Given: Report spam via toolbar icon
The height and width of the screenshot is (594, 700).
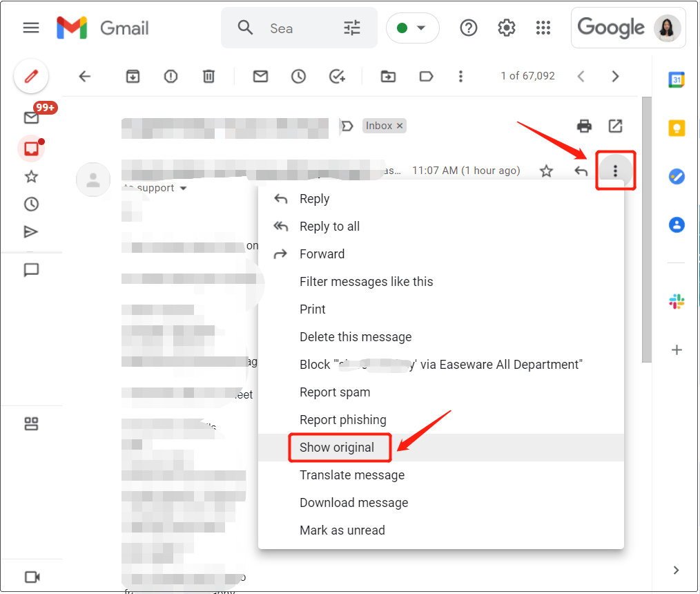Looking at the screenshot, I should click(171, 77).
